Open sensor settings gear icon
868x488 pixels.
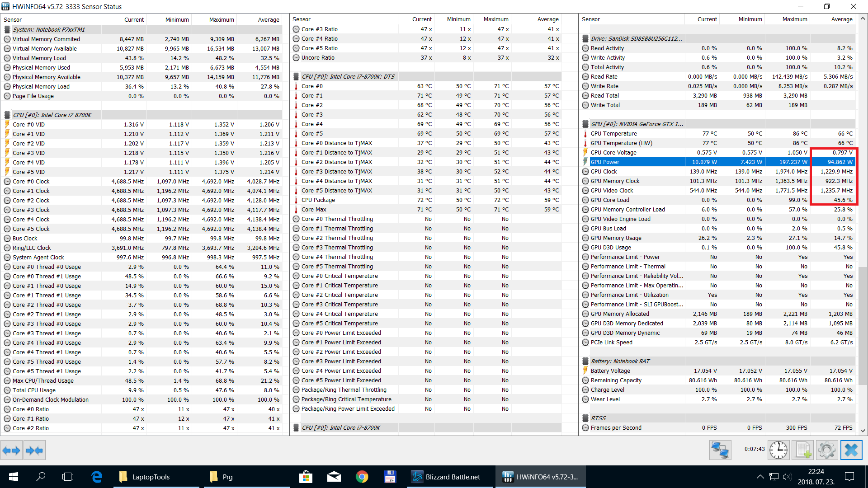click(x=827, y=450)
